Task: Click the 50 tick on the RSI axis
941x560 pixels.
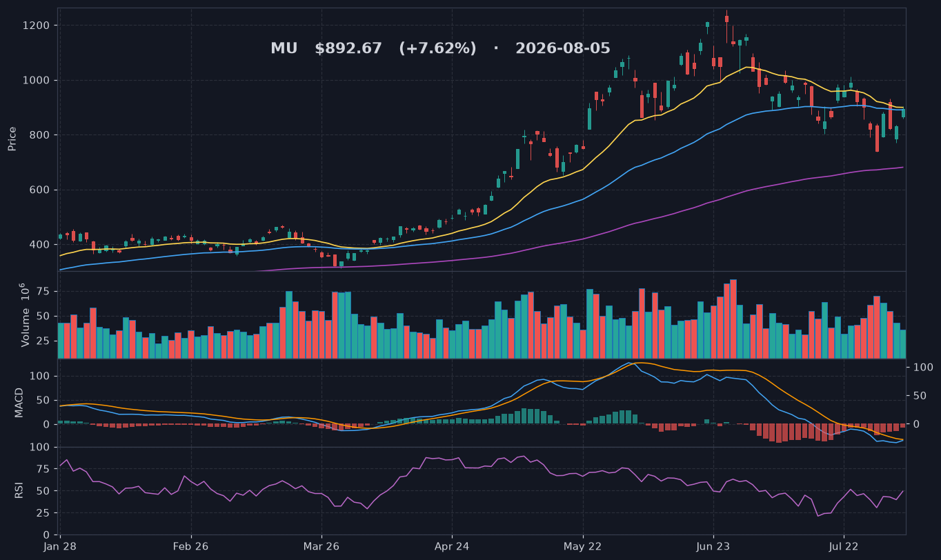Action: pyautogui.click(x=42, y=491)
